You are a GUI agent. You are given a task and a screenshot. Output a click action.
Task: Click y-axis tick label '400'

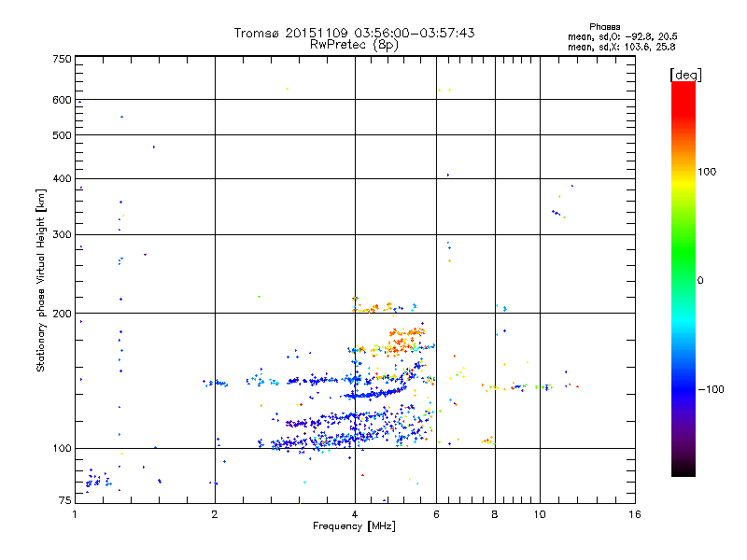coord(62,178)
